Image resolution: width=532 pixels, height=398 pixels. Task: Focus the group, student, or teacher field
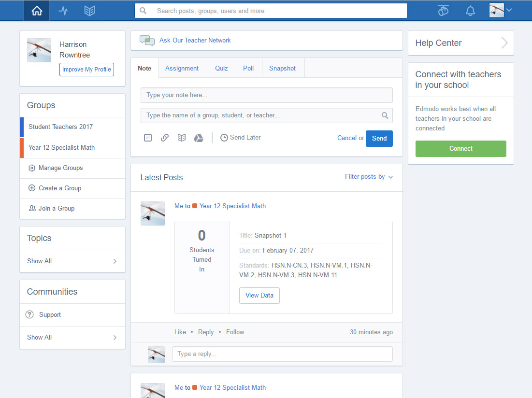[x=267, y=115]
